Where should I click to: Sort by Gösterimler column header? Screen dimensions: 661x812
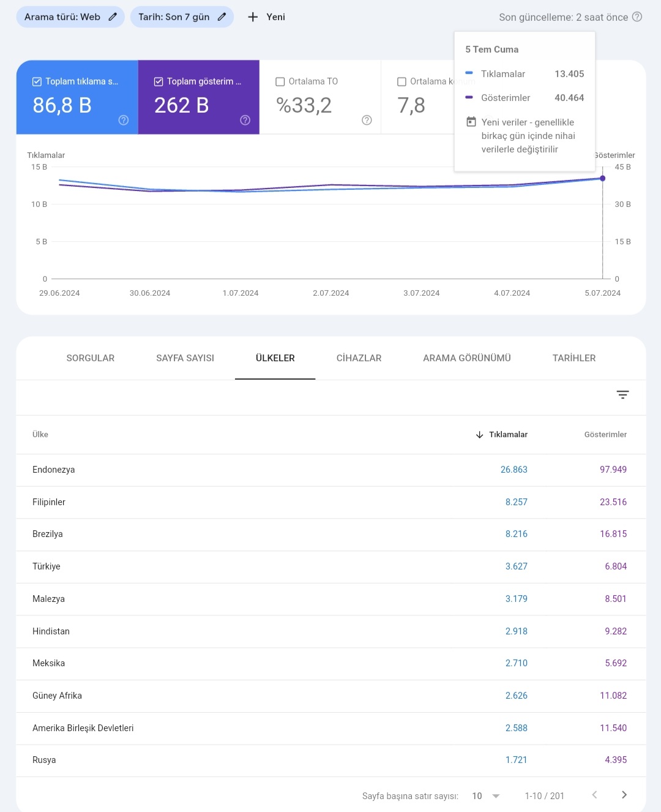(605, 435)
